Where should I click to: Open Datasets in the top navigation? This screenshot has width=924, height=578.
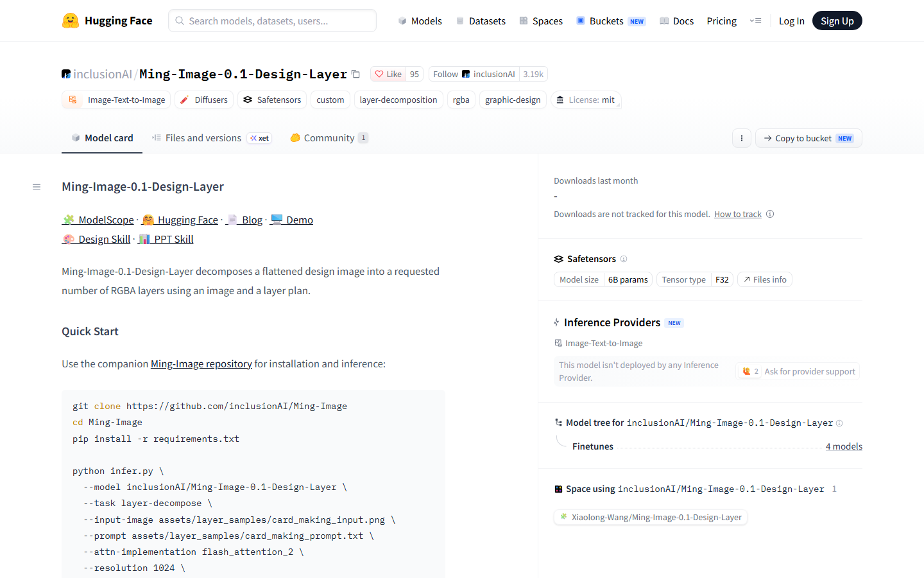tap(481, 21)
